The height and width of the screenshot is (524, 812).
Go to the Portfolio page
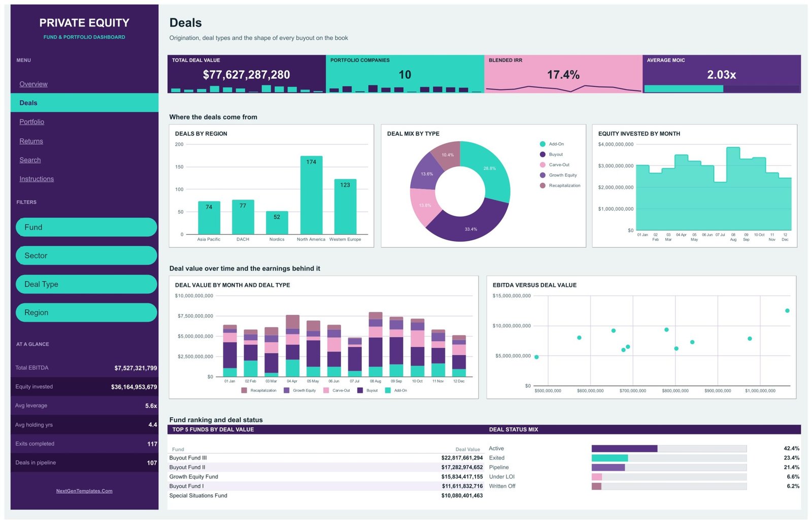pos(31,122)
